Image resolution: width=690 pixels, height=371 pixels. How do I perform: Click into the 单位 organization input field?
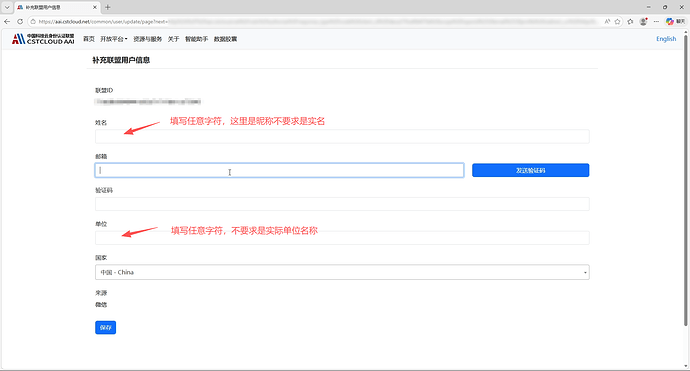(x=342, y=238)
